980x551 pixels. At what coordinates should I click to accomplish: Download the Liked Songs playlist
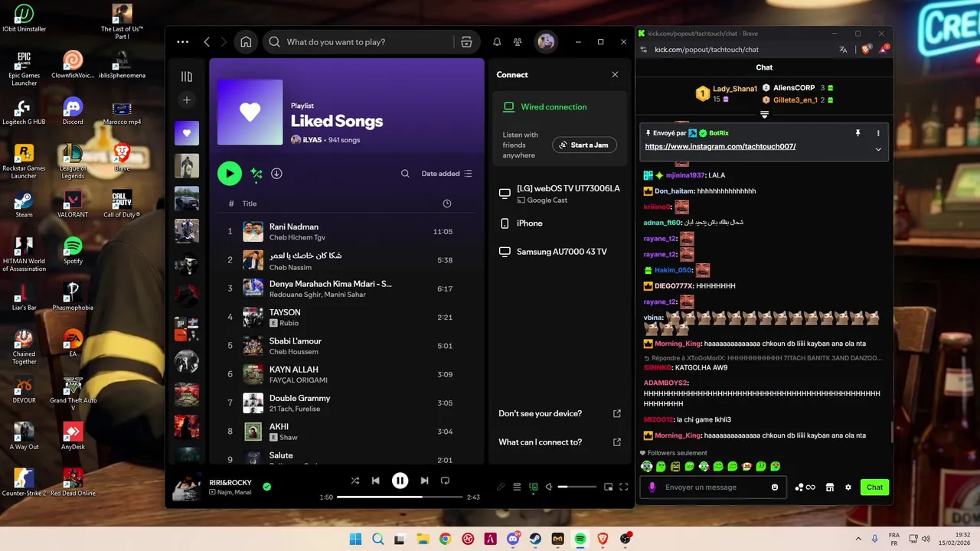click(x=276, y=174)
